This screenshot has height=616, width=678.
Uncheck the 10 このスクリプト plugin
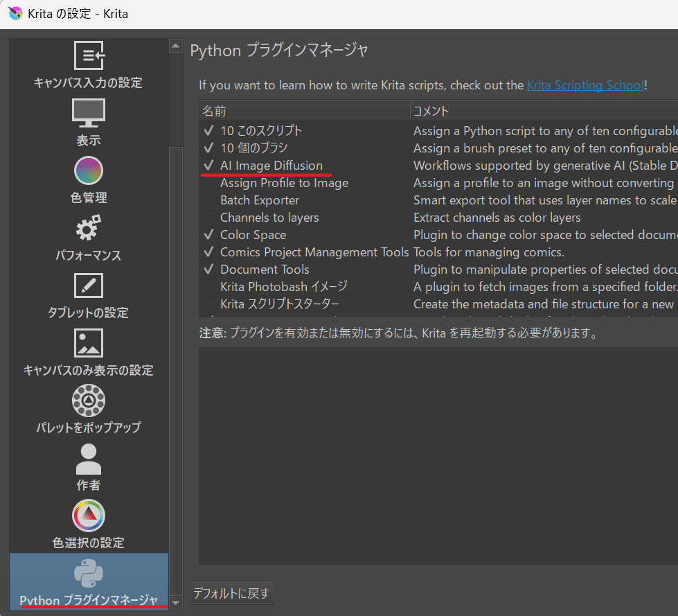209,130
